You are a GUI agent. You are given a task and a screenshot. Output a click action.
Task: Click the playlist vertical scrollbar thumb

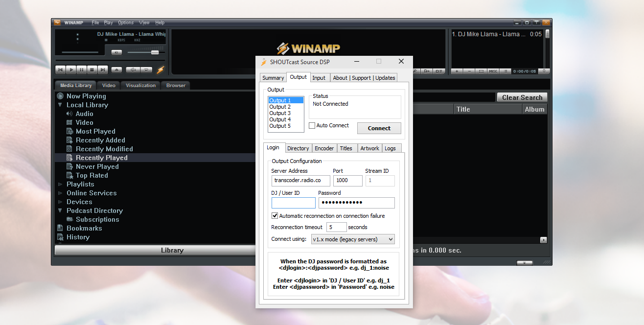click(x=547, y=34)
